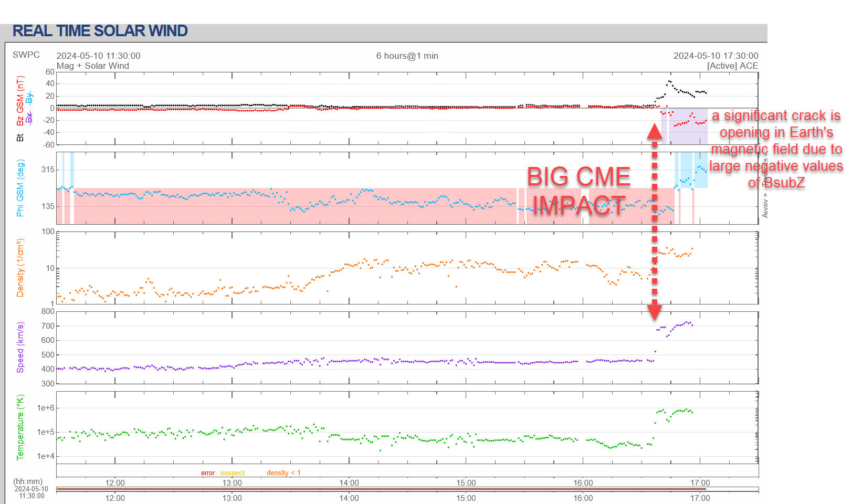
Task: Select the SWPC label in the header
Action: pos(26,55)
